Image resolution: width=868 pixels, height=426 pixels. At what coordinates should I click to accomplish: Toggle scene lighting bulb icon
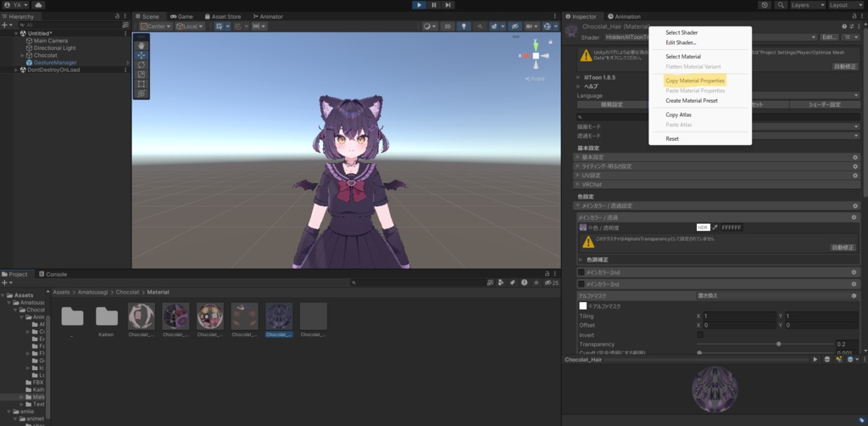click(464, 26)
